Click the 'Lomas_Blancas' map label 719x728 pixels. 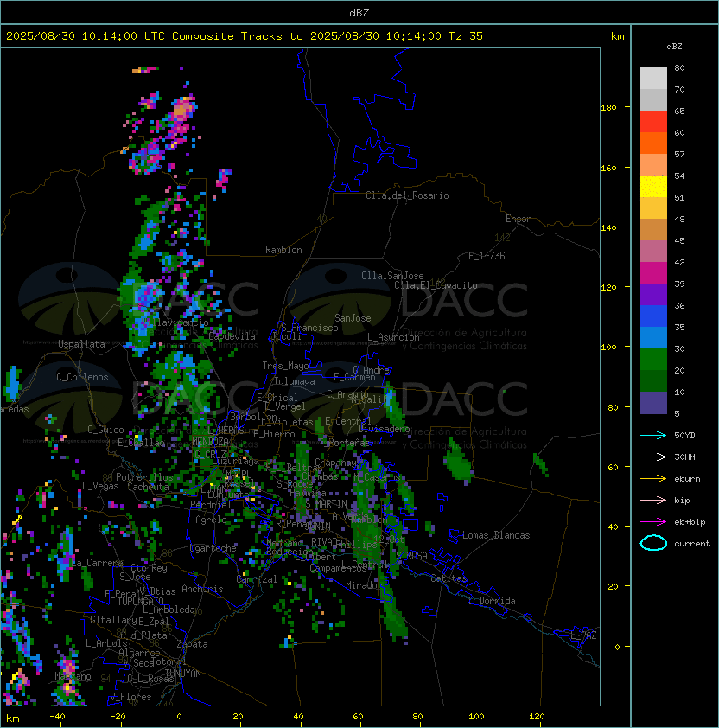496,535
